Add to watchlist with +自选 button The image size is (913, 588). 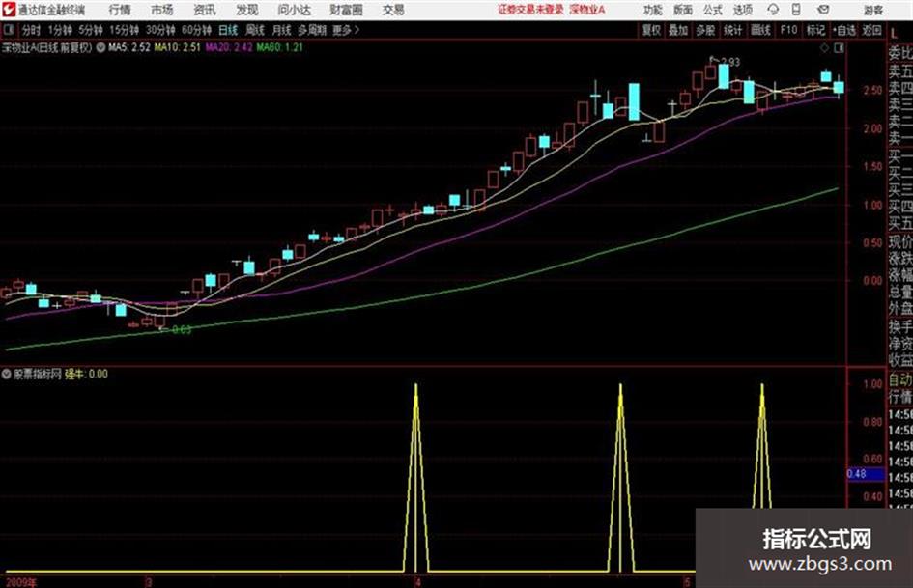tap(844, 30)
